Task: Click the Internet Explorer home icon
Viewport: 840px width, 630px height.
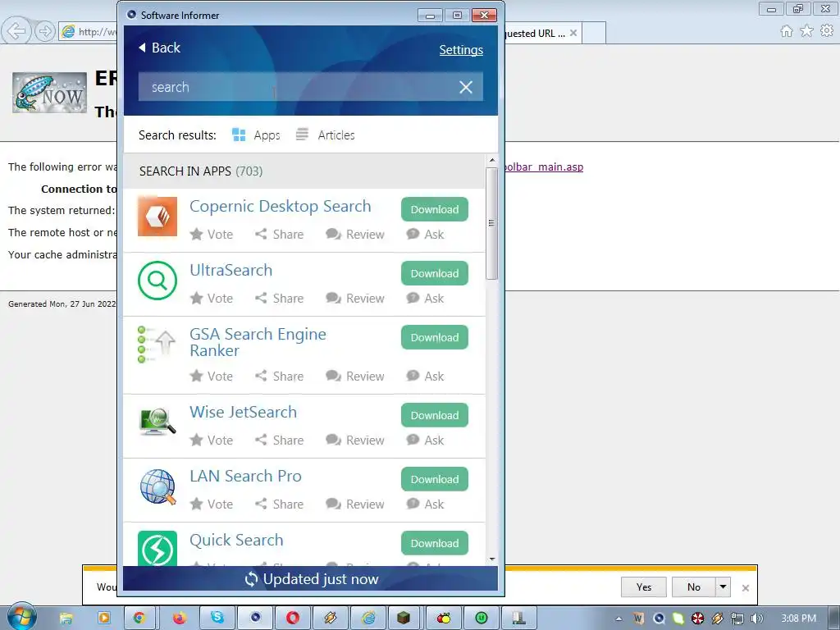Action: [787, 31]
